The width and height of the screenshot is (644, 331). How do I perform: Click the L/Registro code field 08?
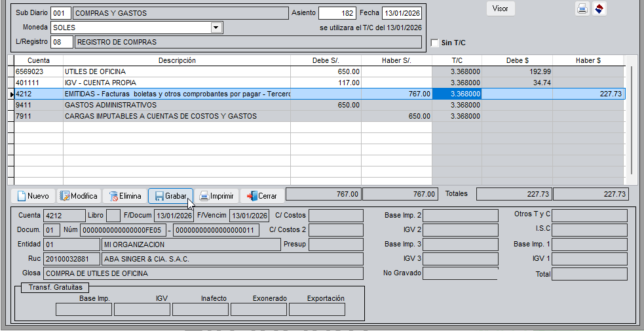pos(62,42)
